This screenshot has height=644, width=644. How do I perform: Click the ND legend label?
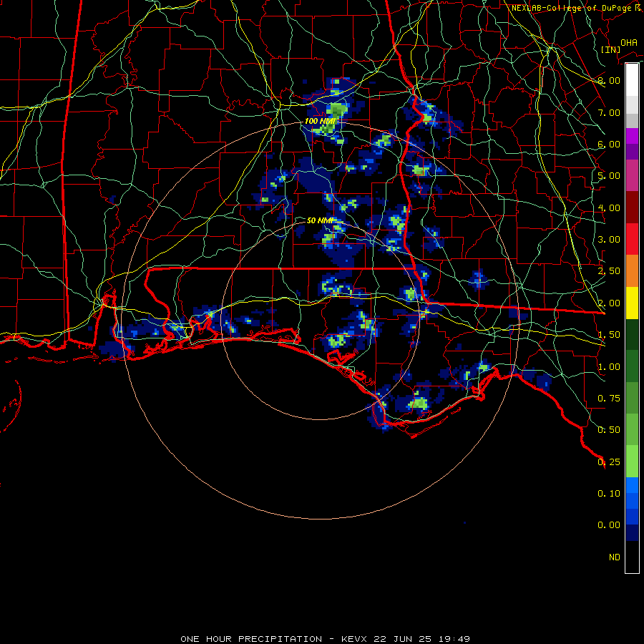click(x=615, y=557)
